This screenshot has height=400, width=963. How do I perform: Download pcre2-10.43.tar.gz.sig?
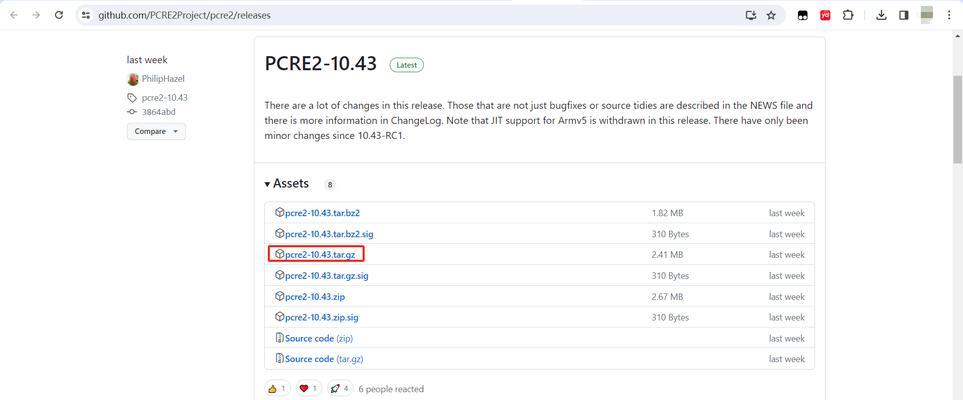(327, 275)
